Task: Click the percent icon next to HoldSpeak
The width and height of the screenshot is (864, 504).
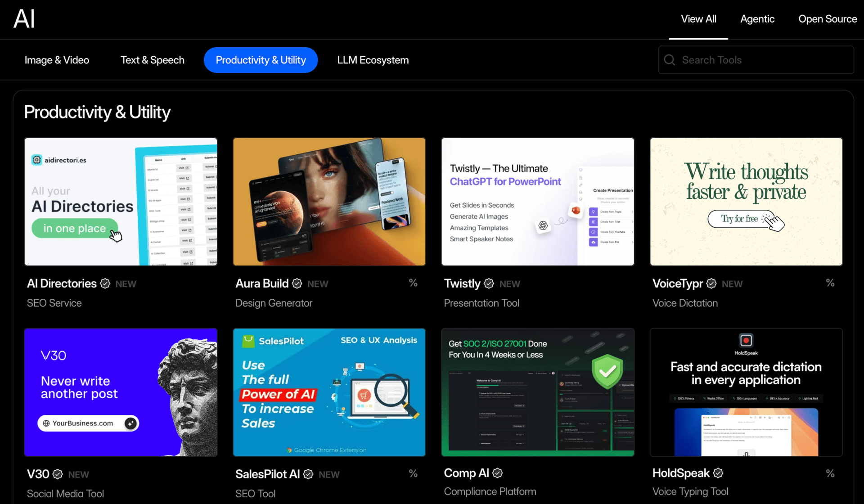Action: point(830,473)
